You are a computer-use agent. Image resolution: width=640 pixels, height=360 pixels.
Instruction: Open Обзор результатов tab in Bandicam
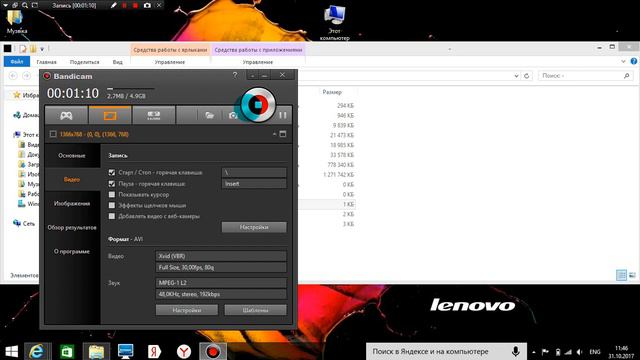click(72, 227)
